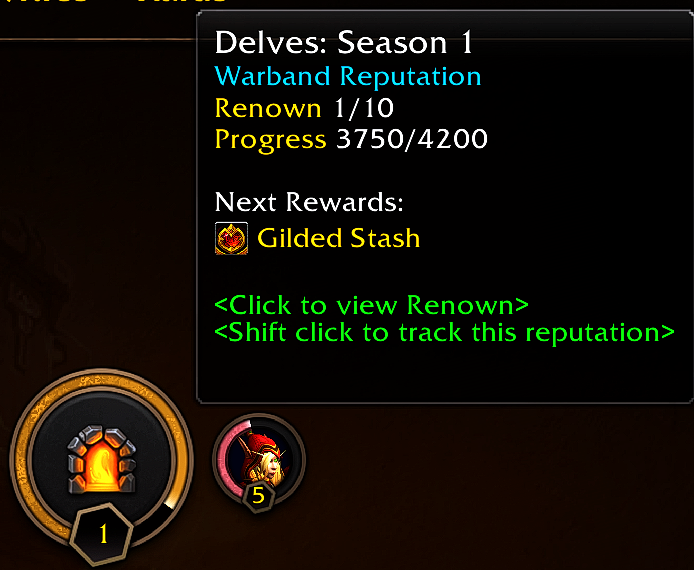
Task: Click the Delves: Season 1 tooltip title
Action: 344,43
